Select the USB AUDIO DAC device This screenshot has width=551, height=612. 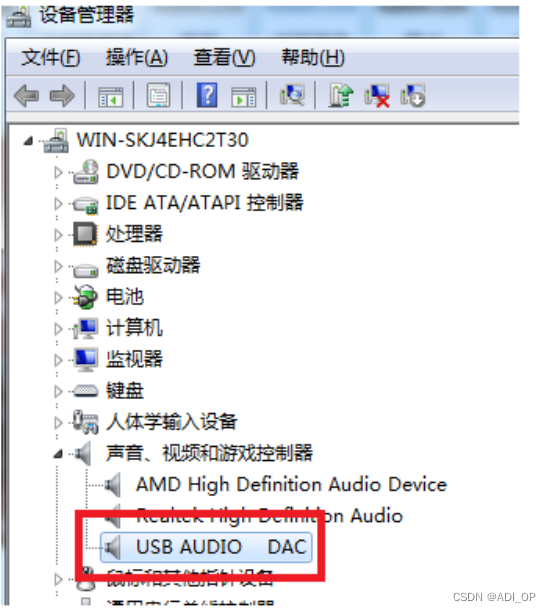pos(206,547)
